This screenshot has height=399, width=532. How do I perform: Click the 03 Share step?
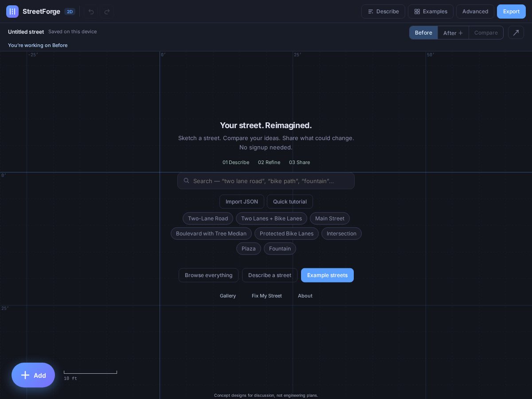(x=299, y=162)
